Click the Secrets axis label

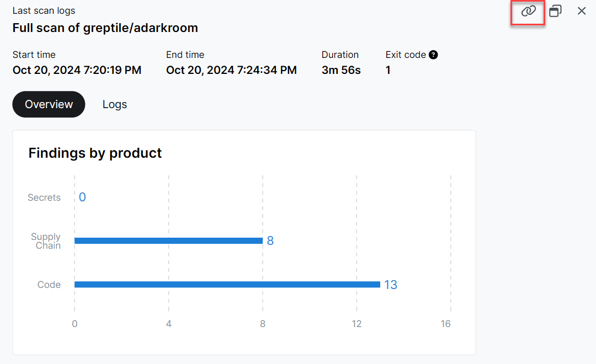44,197
